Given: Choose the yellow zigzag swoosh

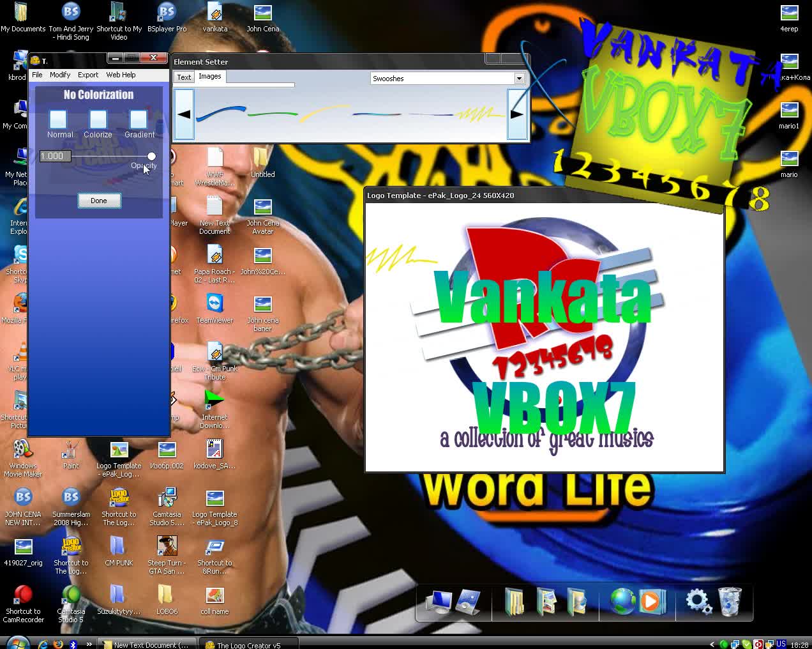Looking at the screenshot, I should click(x=480, y=115).
